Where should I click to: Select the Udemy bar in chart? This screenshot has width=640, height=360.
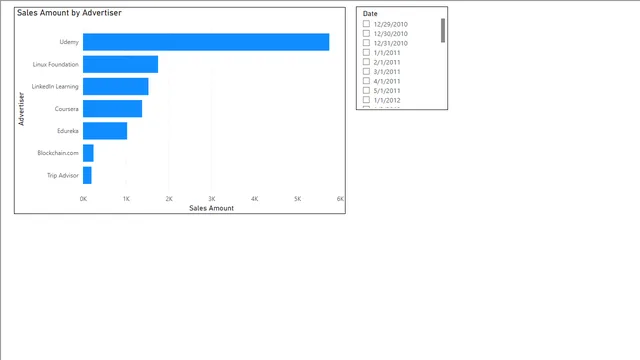206,42
